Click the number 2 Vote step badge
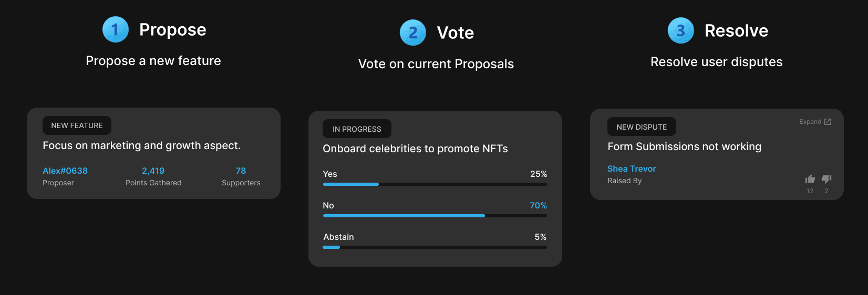868x295 pixels. pos(413,33)
